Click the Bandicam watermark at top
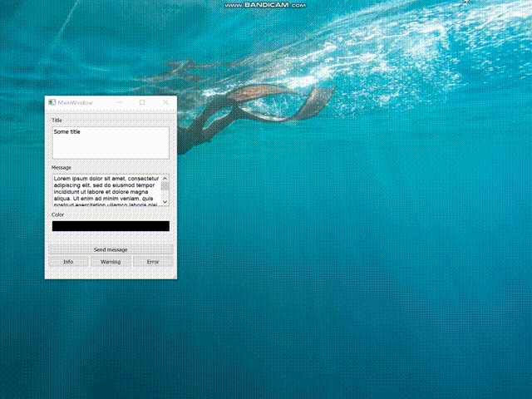 tap(265, 5)
